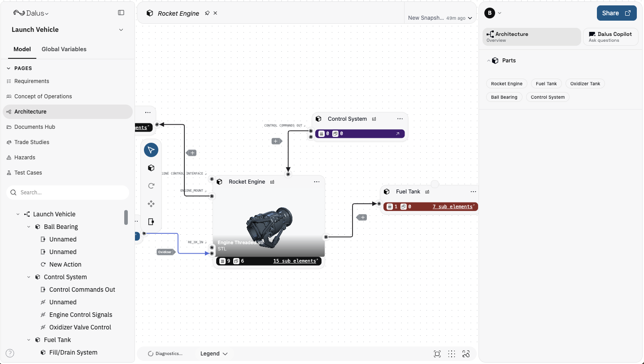Click the Control System part chip

pyautogui.click(x=548, y=97)
